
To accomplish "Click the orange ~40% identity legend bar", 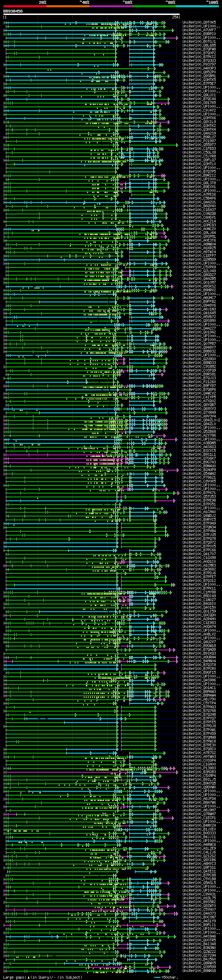I will tap(68, 6).
